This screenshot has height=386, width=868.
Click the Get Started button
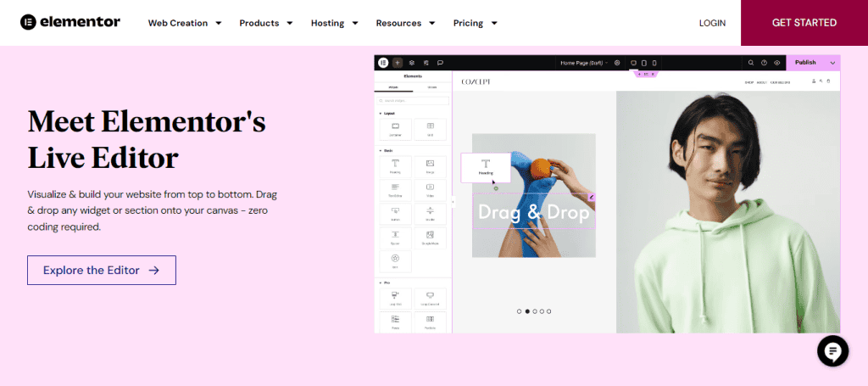tap(804, 23)
